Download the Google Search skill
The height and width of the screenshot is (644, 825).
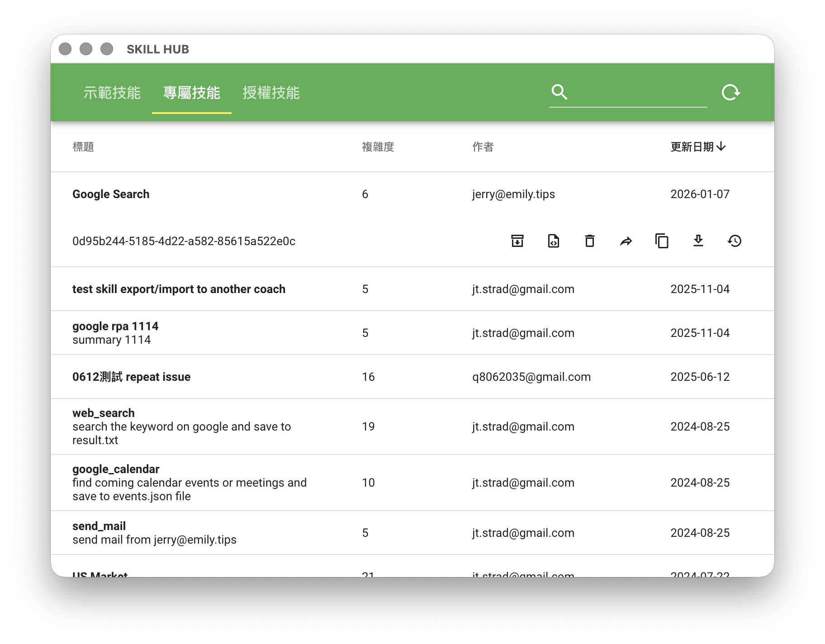(698, 241)
